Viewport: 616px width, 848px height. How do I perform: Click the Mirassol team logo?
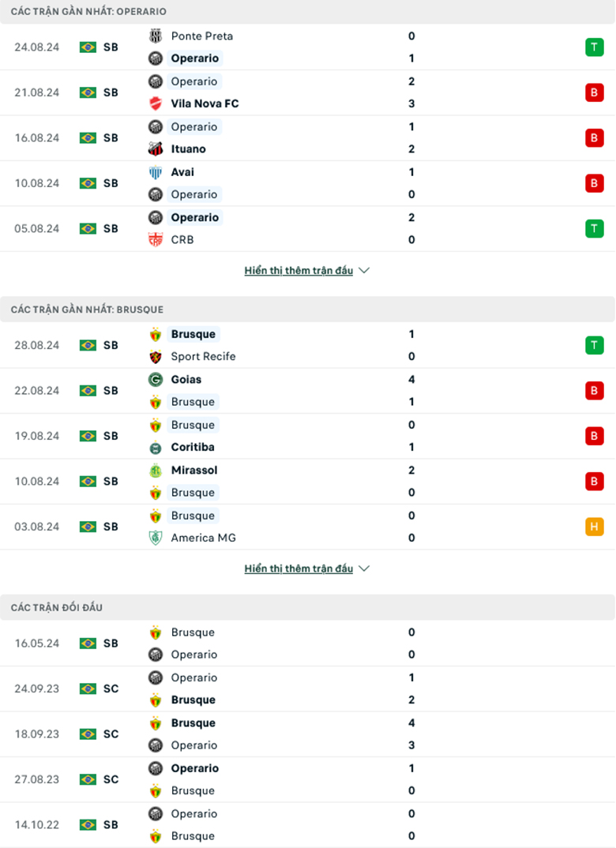[156, 471]
